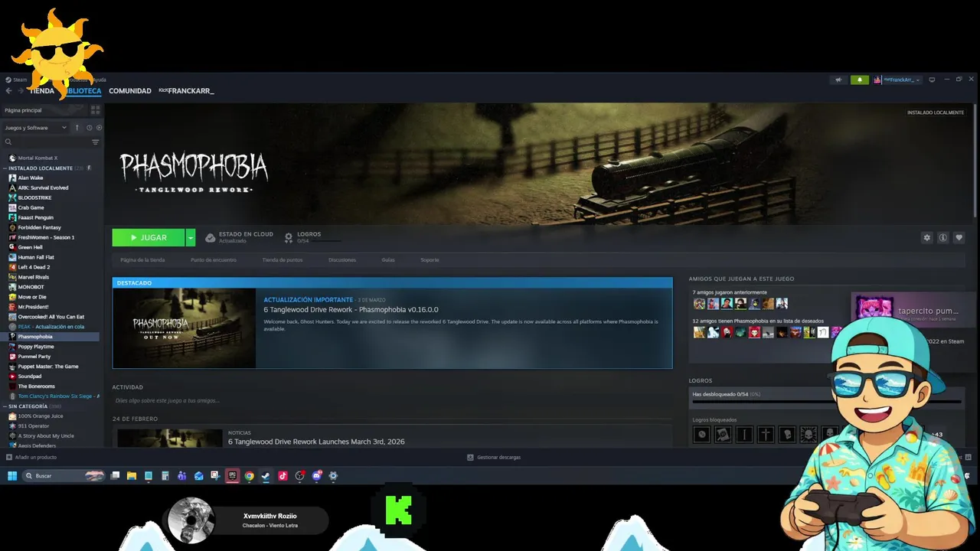
Task: Select Alan Wake in library list
Action: coord(31,178)
